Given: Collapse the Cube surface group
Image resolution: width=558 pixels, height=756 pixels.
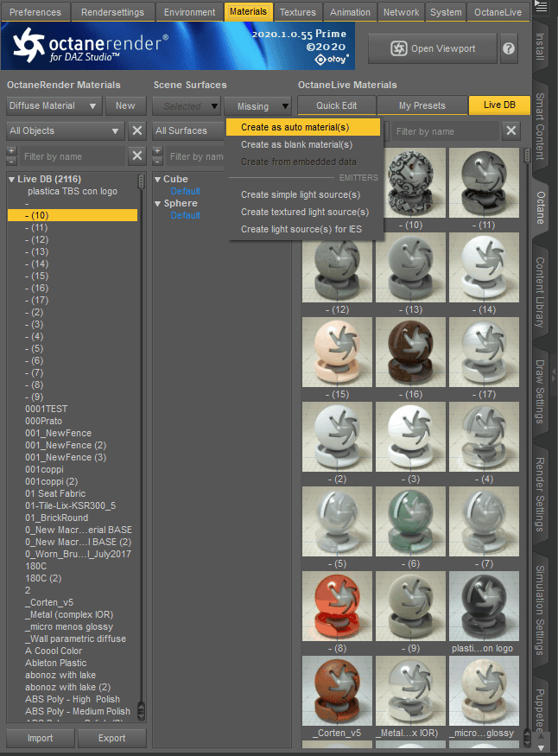Looking at the screenshot, I should [157, 180].
